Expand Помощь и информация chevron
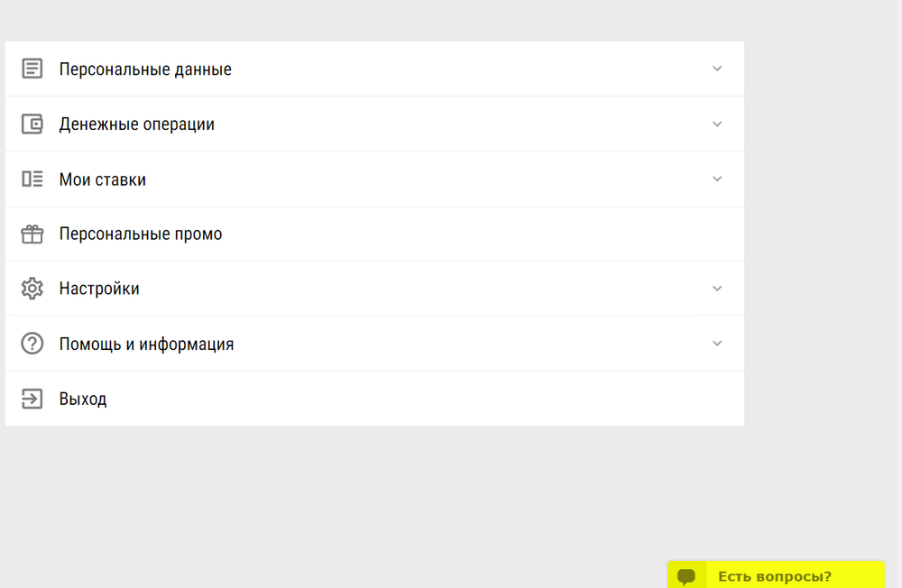The width and height of the screenshot is (902, 588). (x=717, y=344)
